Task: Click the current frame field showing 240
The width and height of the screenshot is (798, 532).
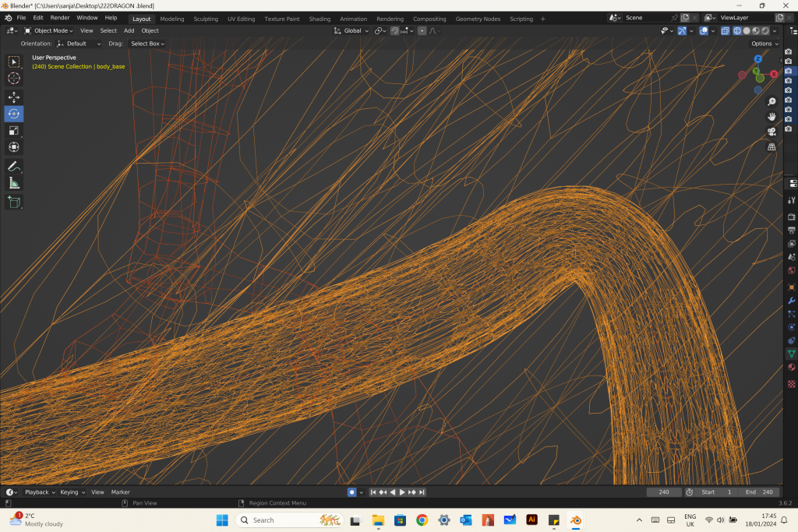Action: [664, 492]
